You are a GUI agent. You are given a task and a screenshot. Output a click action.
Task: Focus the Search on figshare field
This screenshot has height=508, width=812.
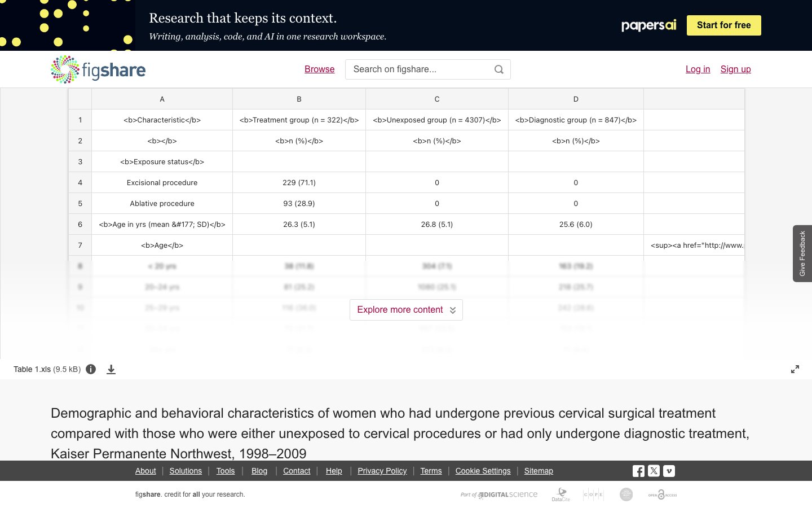click(x=428, y=69)
